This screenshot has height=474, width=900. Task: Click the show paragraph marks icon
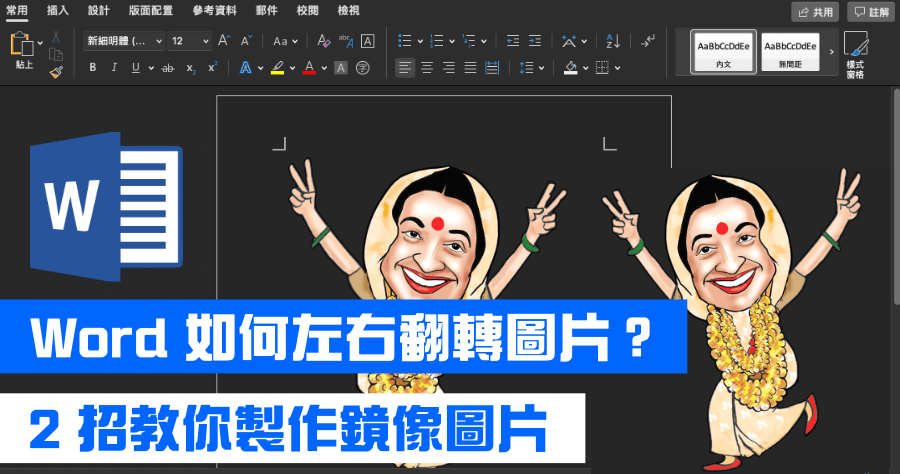(x=648, y=41)
